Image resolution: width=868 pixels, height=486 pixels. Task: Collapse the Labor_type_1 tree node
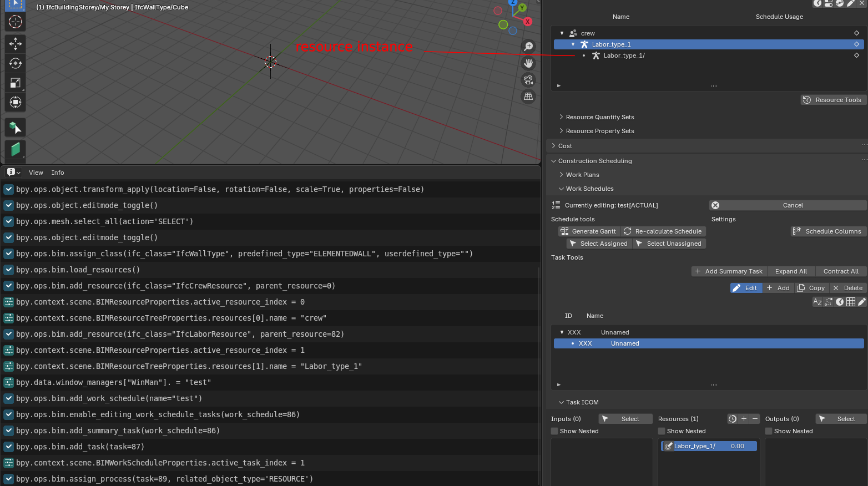573,44
